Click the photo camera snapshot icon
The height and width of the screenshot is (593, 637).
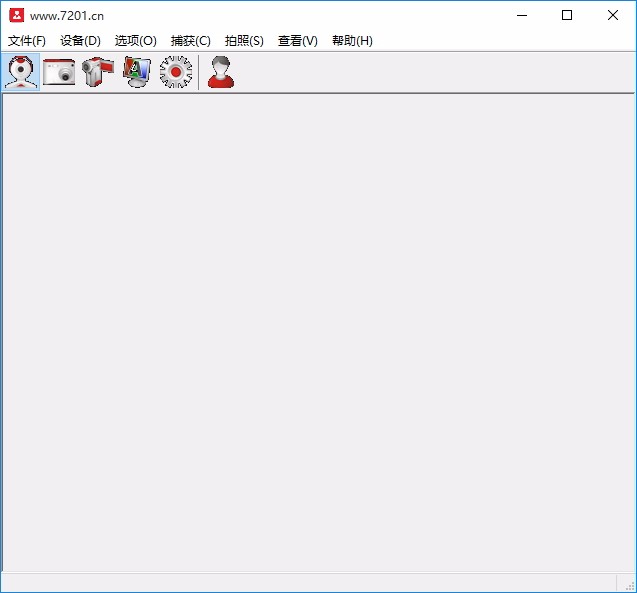point(59,72)
